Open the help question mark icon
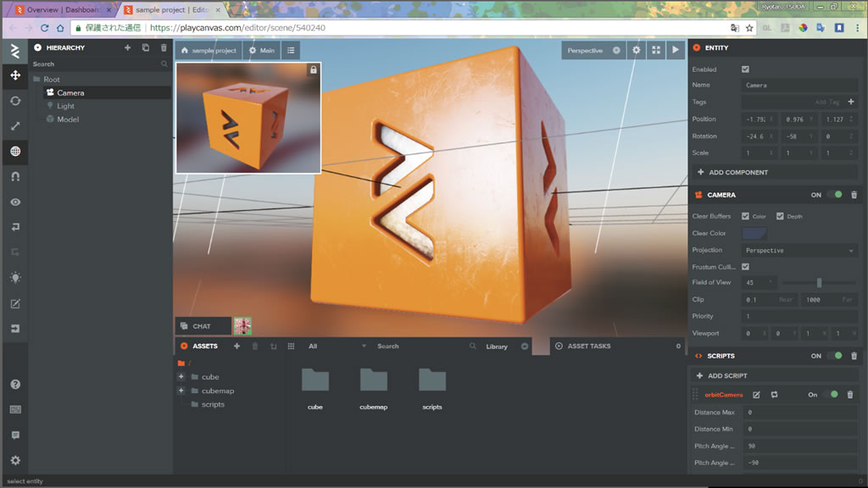This screenshot has height=488, width=868. click(x=15, y=384)
